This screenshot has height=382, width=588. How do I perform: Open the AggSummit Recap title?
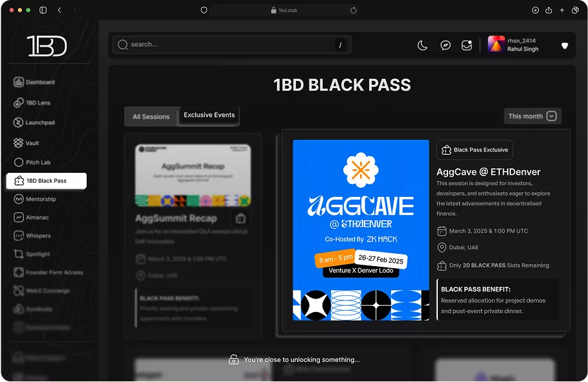pos(176,218)
